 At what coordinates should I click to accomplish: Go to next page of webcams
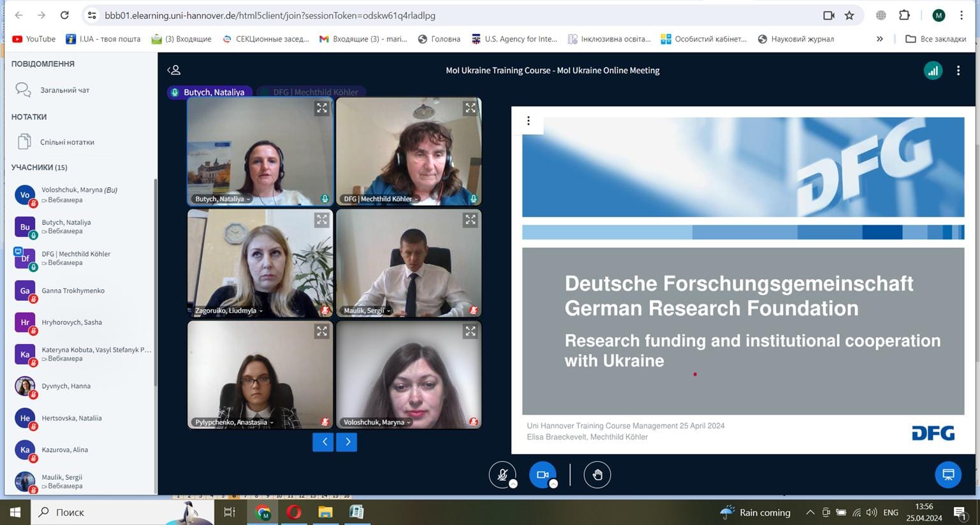point(347,442)
